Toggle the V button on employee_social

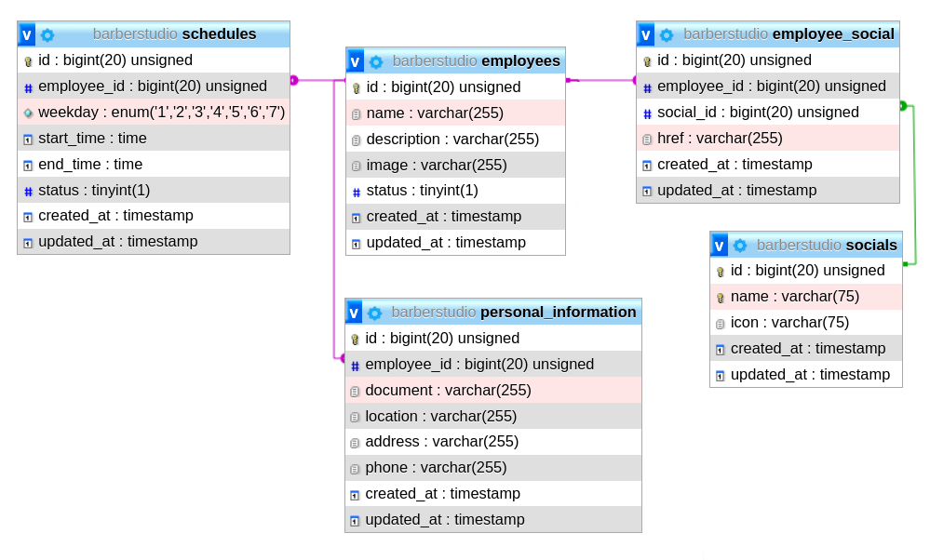646,34
